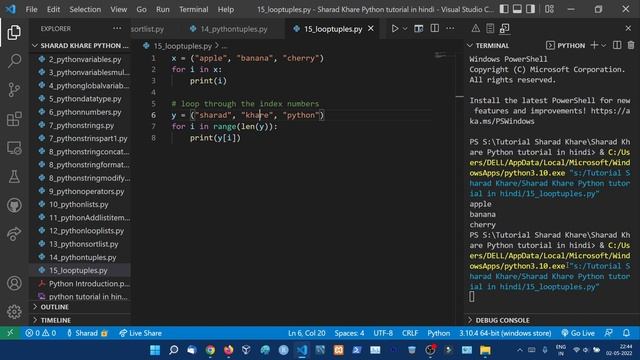Change indentation via Spaces: 4

(x=349, y=333)
